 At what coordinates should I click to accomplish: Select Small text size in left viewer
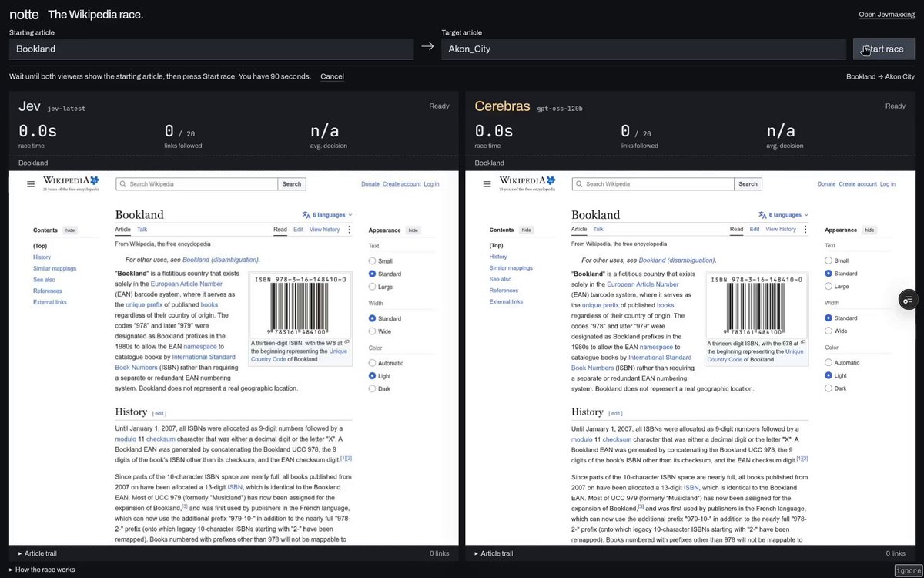click(373, 261)
